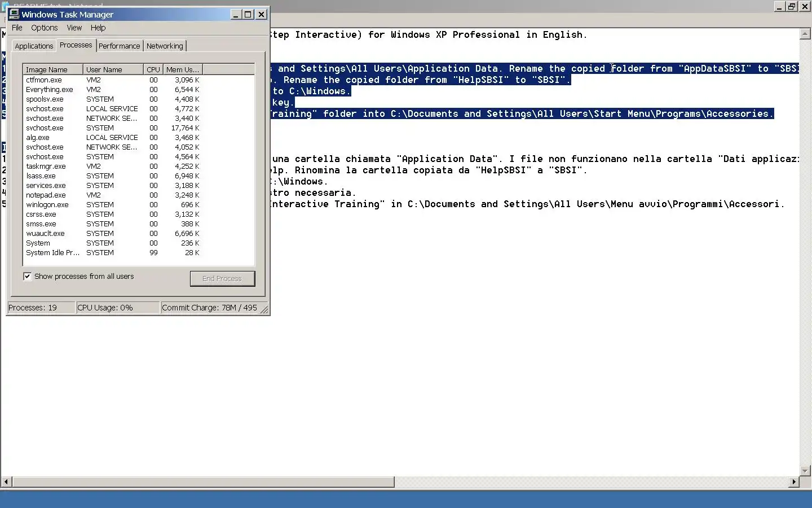Click the End Process button
Image resolution: width=812 pixels, height=508 pixels.
(222, 279)
